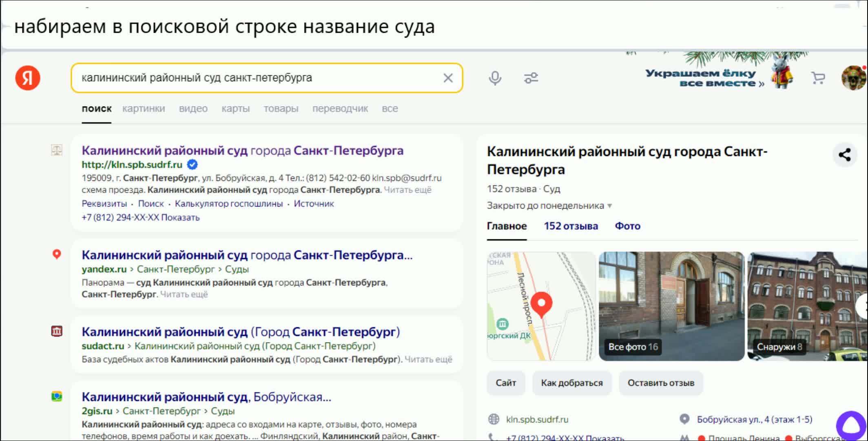Image resolution: width=868 pixels, height=441 pixels.
Task: Open search settings filter icon
Action: click(531, 78)
